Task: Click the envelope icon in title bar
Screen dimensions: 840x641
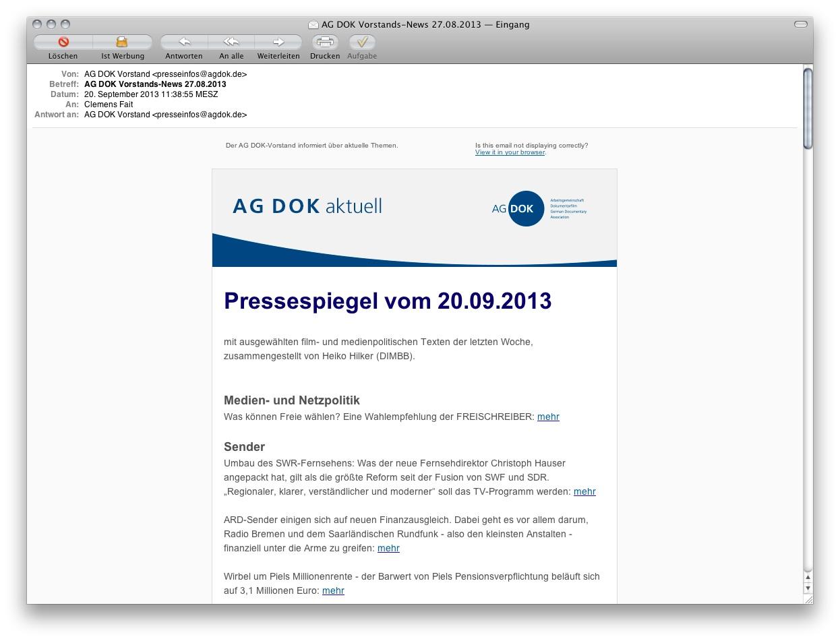Action: point(313,25)
